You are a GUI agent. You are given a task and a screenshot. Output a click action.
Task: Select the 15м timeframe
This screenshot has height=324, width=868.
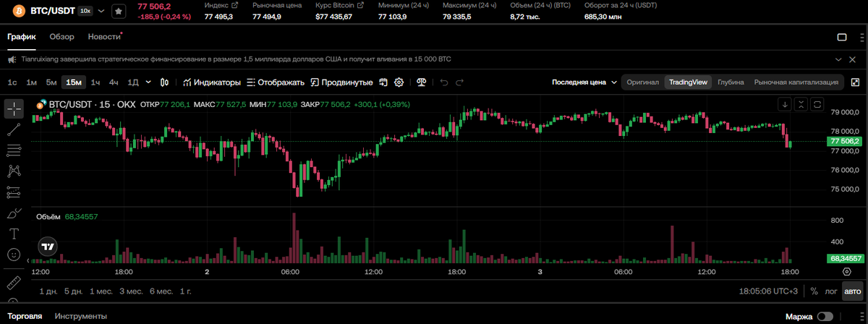coord(74,82)
